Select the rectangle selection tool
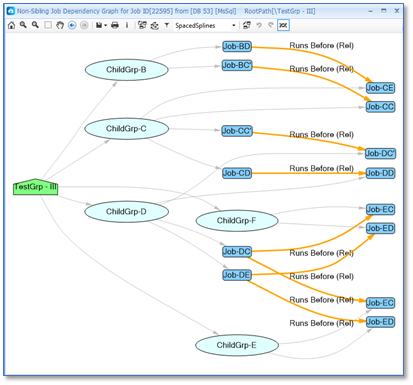This screenshot has width=413, height=385. pyautogui.click(x=48, y=25)
